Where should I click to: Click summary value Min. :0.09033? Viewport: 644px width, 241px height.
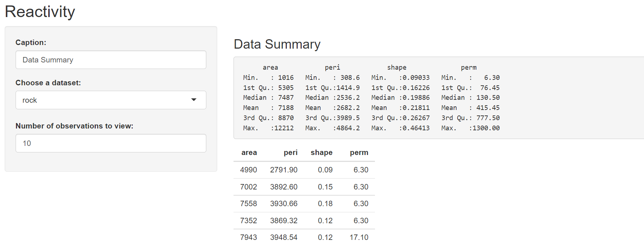(x=400, y=78)
